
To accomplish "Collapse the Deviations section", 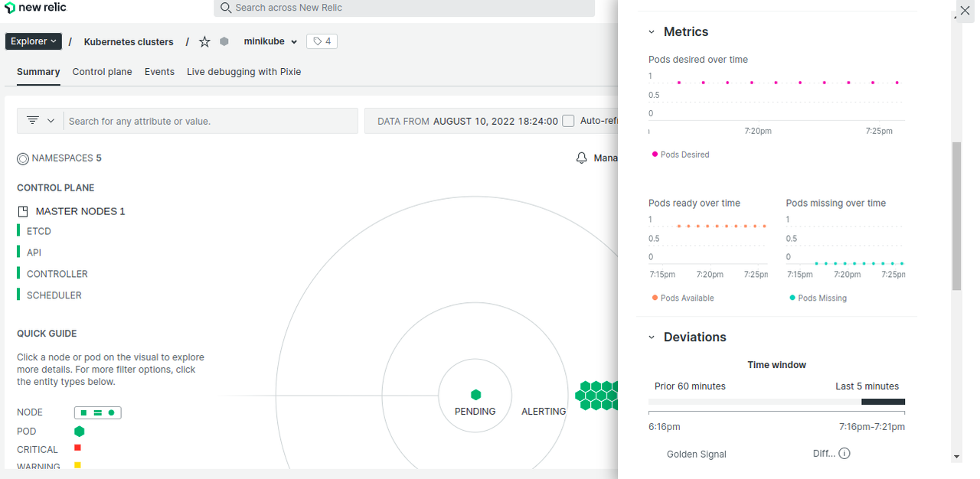I will pos(652,337).
